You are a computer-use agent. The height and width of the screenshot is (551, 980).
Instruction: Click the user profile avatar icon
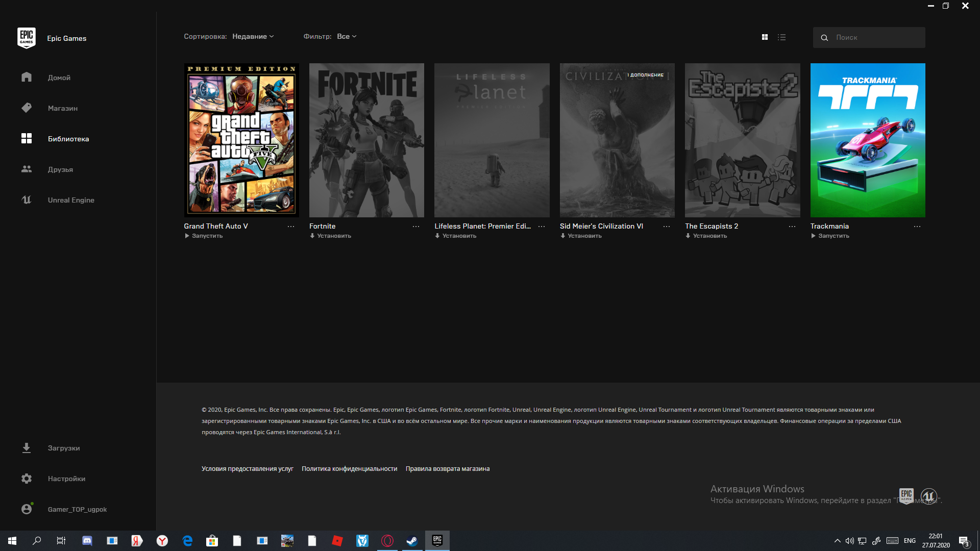[x=27, y=509]
